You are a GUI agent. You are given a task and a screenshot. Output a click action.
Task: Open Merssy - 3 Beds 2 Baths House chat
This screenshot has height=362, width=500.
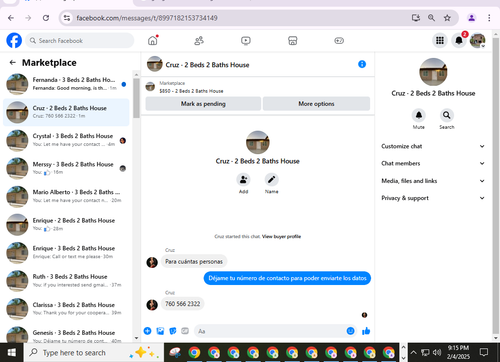click(66, 168)
